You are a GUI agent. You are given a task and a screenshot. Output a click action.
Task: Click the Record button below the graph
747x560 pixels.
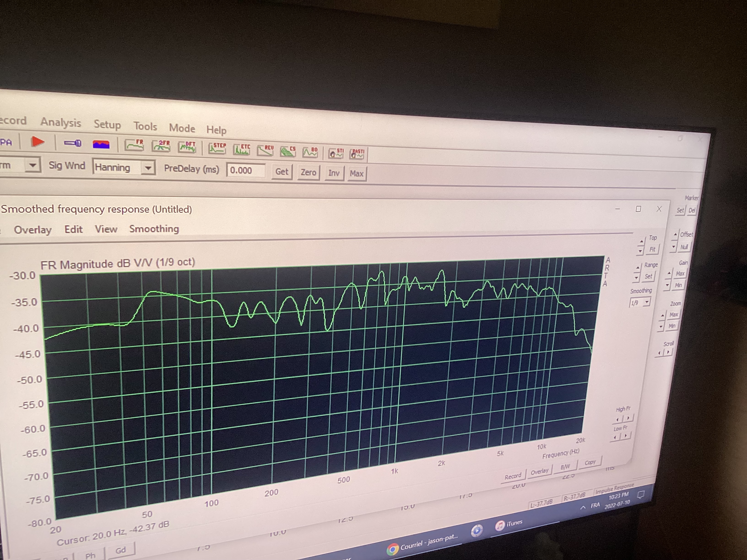coord(513,476)
